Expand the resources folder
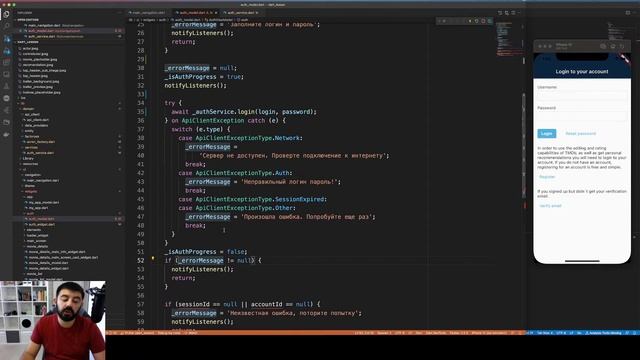Screen dimensions: 640x360 29,164
